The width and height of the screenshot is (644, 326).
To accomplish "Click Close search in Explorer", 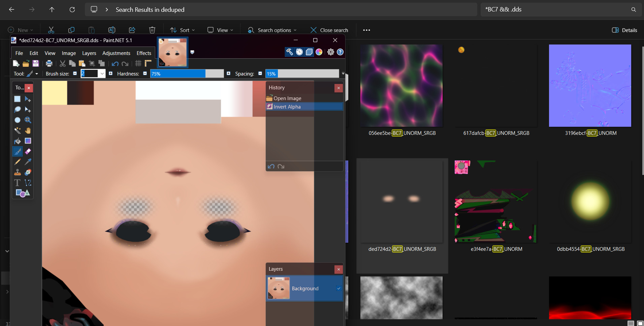I will pyautogui.click(x=329, y=30).
